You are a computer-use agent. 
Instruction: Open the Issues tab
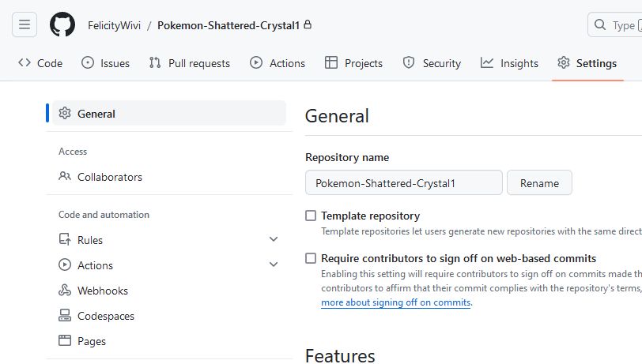106,63
